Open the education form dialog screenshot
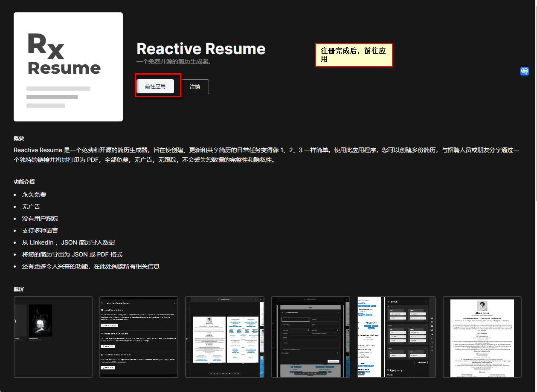The width and height of the screenshot is (537, 392). 311,337
